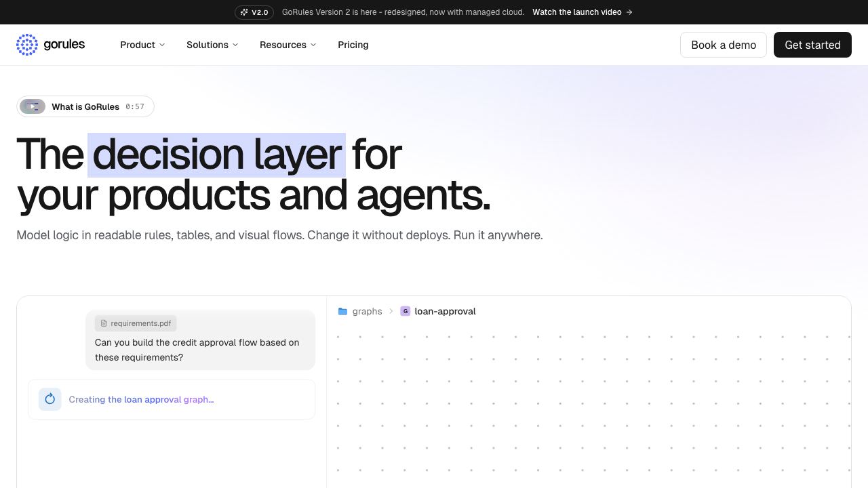This screenshot has height=488, width=868.
Task: Click breadcrumb chevron after graphs
Action: pos(391,311)
